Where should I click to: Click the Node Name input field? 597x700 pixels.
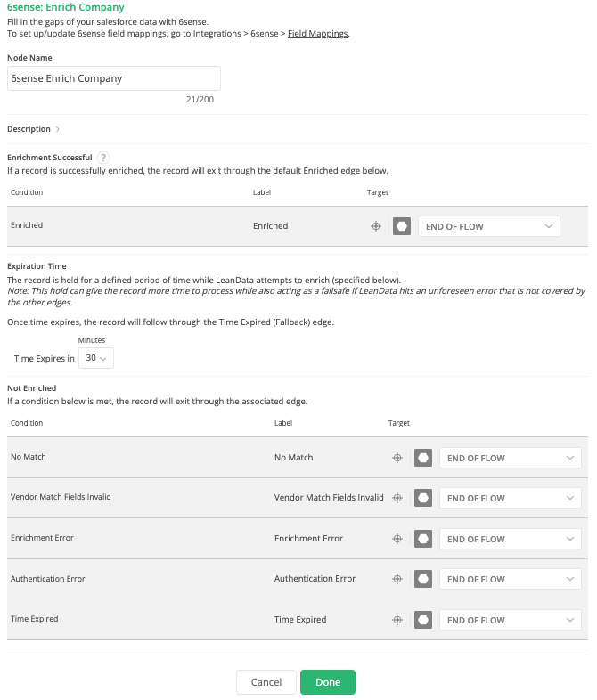click(x=113, y=78)
